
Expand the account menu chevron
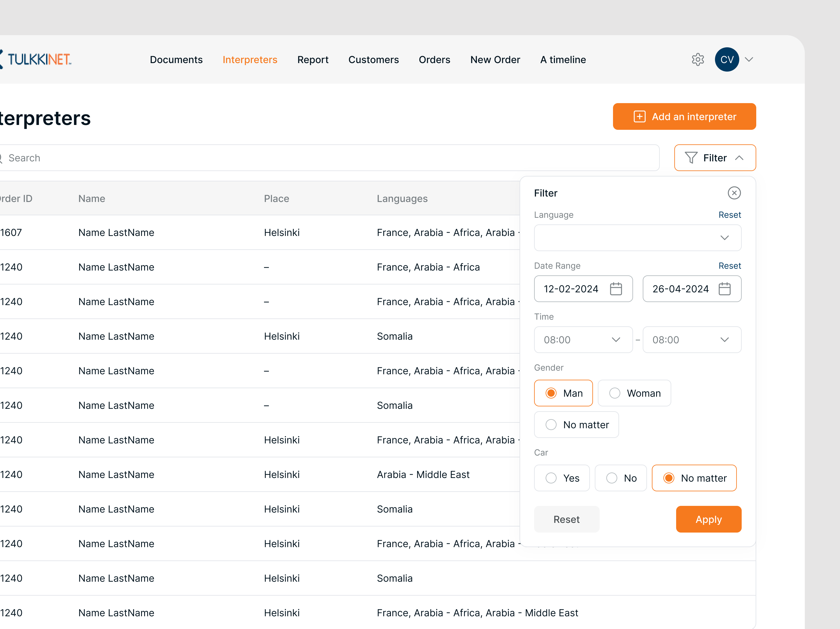749,59
